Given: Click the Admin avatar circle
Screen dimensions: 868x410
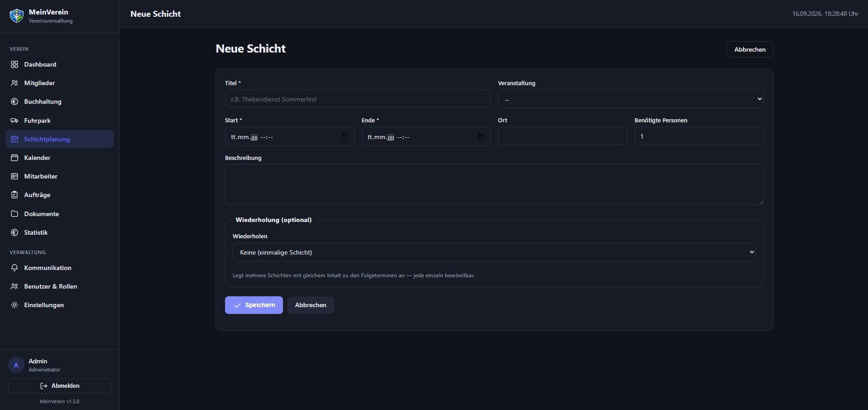Looking at the screenshot, I should 16,365.
